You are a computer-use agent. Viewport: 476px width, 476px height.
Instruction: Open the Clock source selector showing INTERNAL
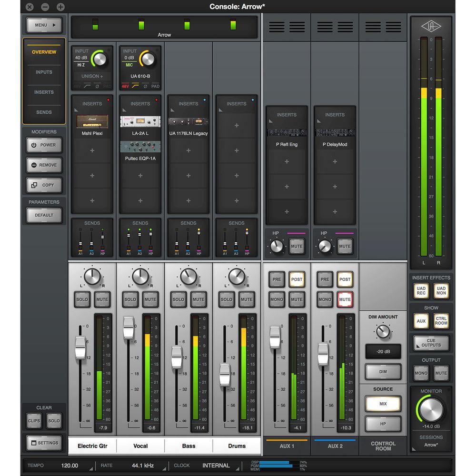coord(216,466)
